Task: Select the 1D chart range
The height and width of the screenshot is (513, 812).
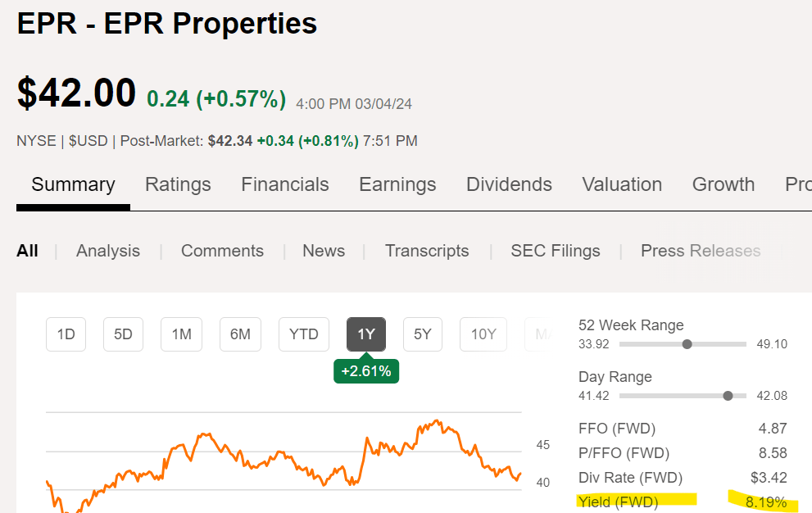Action: 66,334
